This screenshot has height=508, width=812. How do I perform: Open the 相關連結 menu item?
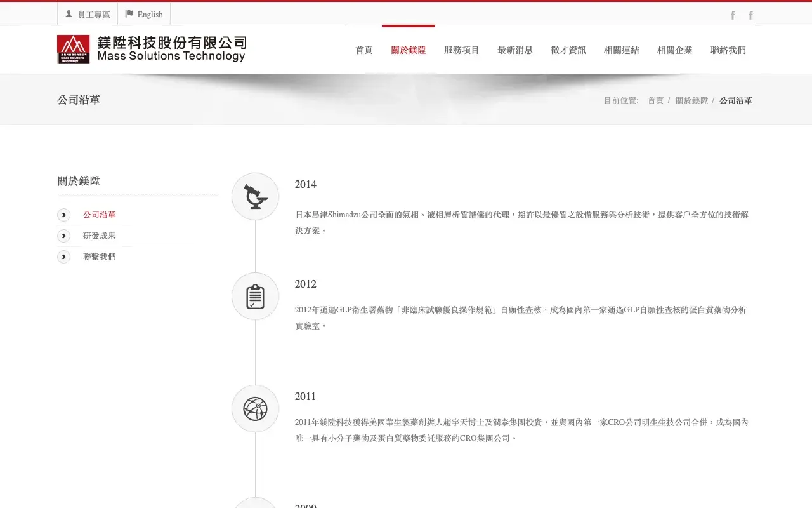point(622,50)
